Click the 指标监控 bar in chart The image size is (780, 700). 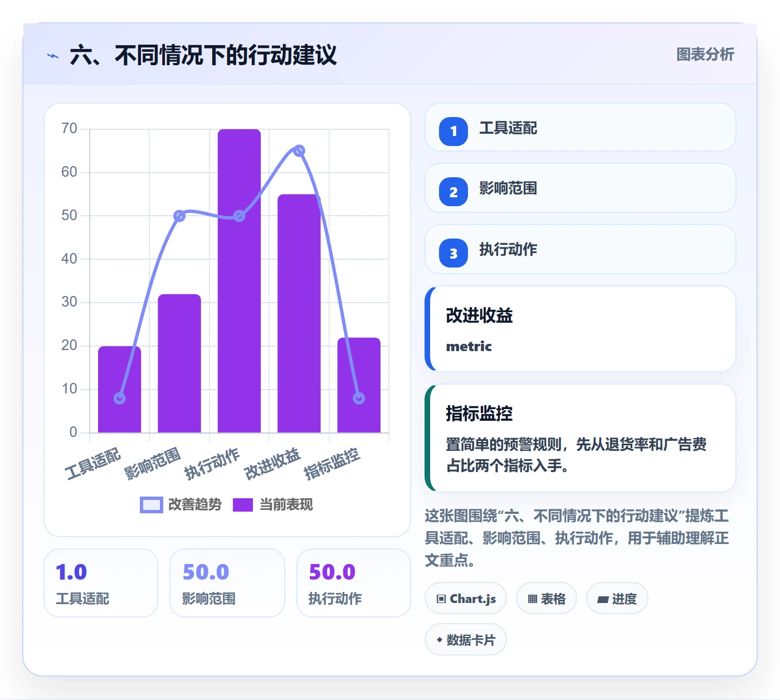click(359, 385)
